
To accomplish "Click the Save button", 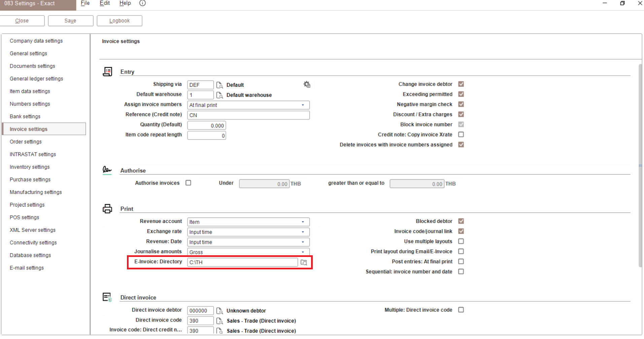I will click(70, 21).
